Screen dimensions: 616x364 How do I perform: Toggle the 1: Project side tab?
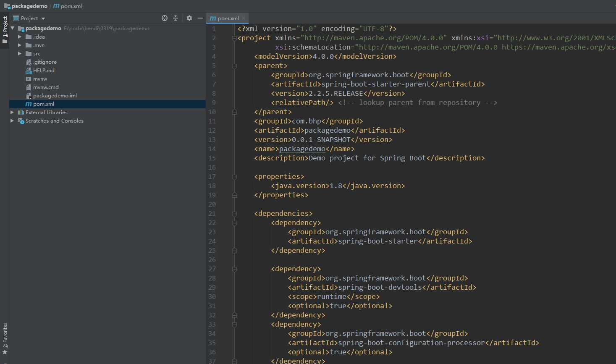point(5,30)
